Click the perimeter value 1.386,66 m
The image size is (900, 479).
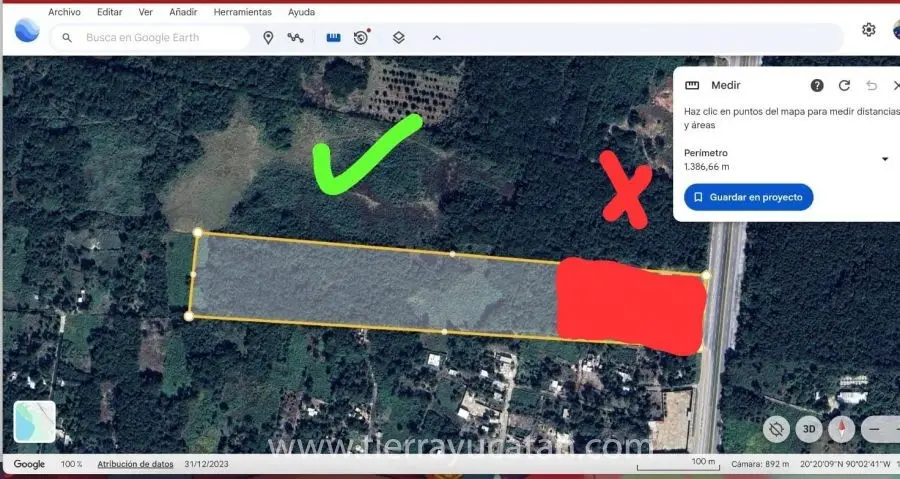[707, 167]
